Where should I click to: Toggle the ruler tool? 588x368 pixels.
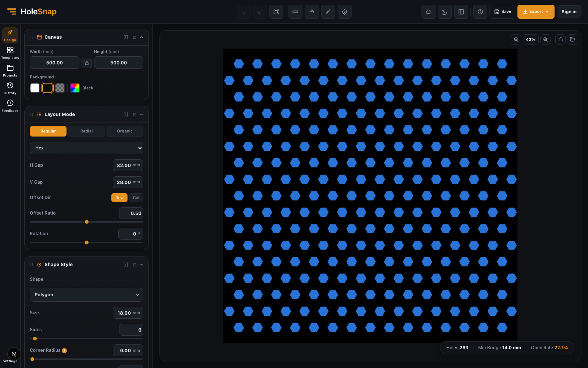coord(295,12)
